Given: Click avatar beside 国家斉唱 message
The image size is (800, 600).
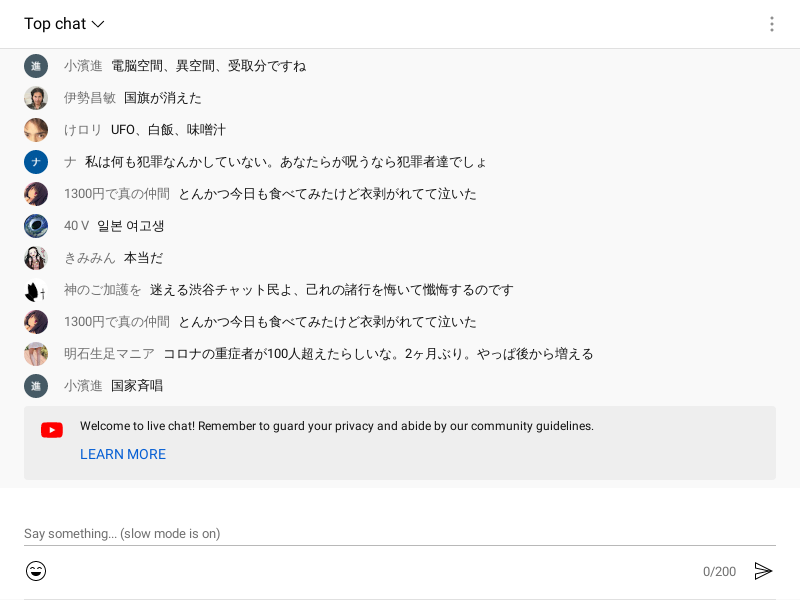Looking at the screenshot, I should [36, 386].
